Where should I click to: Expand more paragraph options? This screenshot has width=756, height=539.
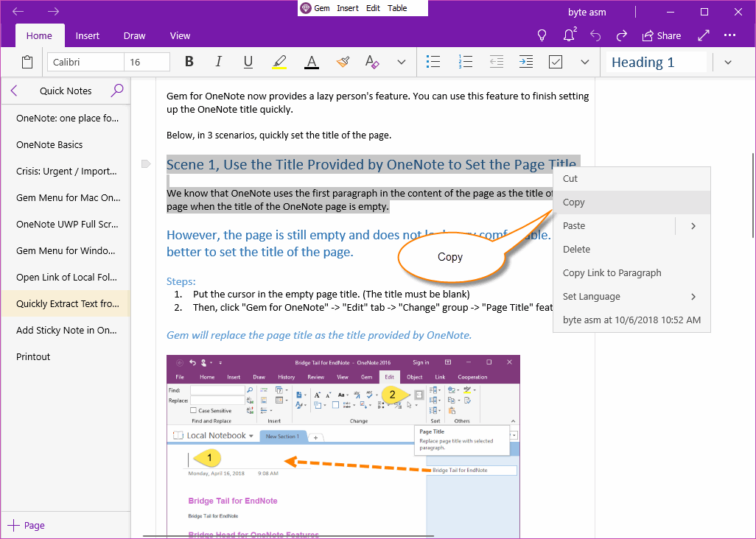[585, 62]
